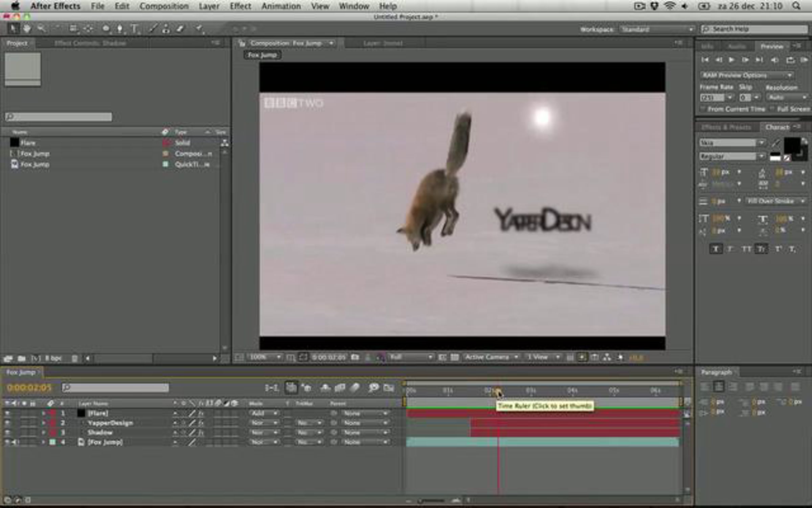The image size is (812, 508).
Task: Open the Layer menu
Action: click(x=209, y=6)
